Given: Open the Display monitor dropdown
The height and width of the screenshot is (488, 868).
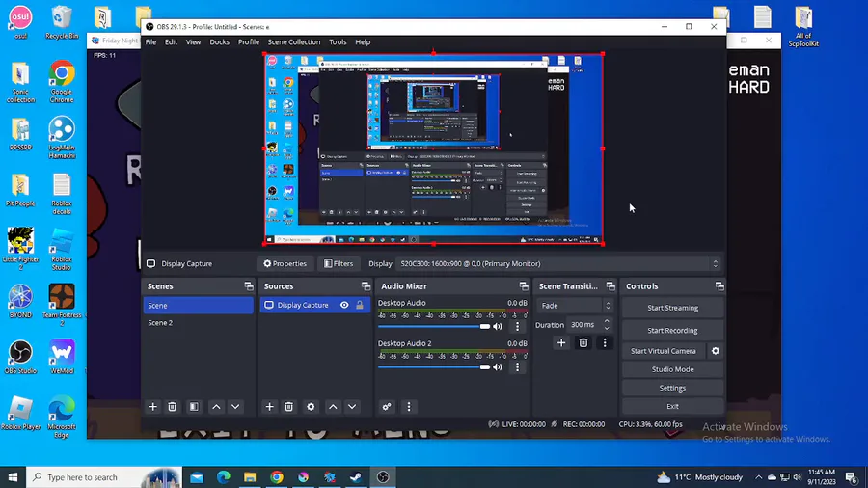Looking at the screenshot, I should click(x=559, y=264).
